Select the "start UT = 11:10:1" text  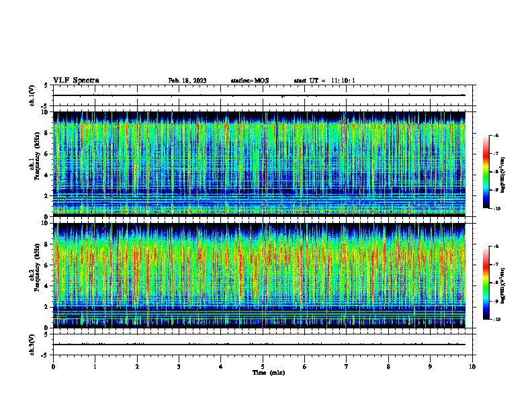[324, 81]
